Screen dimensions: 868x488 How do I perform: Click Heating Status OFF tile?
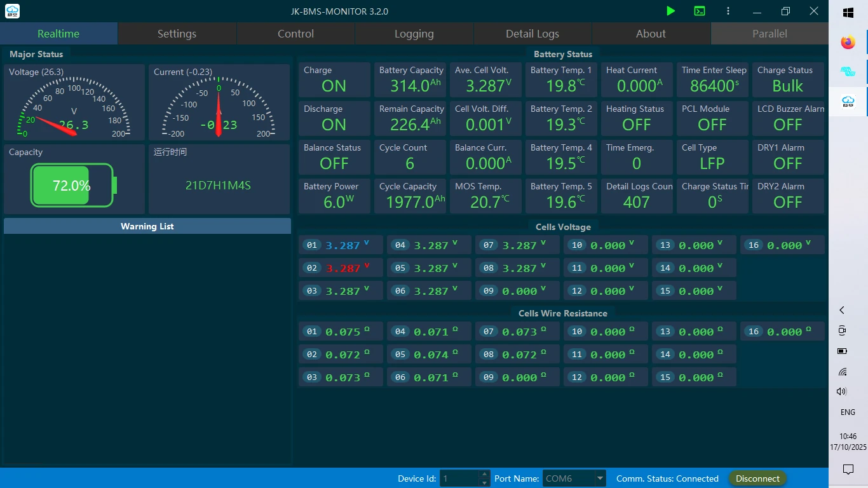tap(637, 118)
